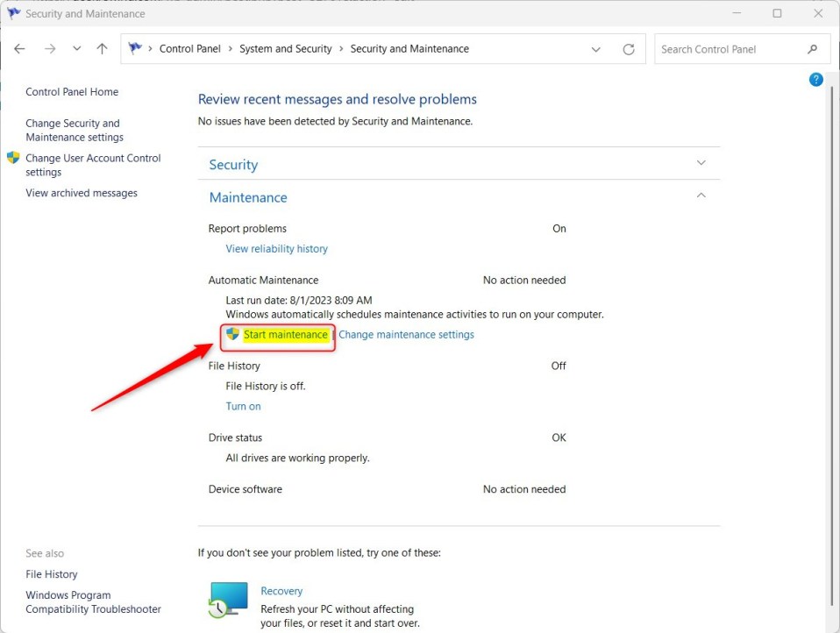The width and height of the screenshot is (840, 633).
Task: Expand chevron after Control Panel breadcrumb
Action: pyautogui.click(x=230, y=49)
